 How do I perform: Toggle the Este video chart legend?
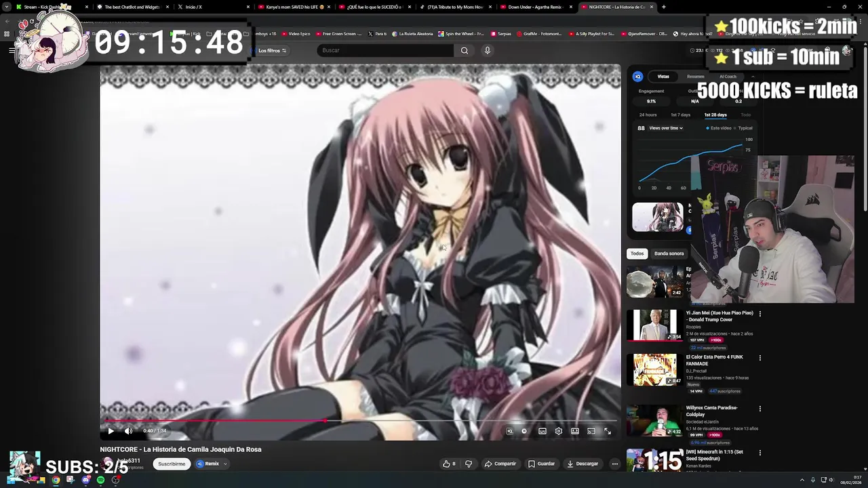[719, 128]
